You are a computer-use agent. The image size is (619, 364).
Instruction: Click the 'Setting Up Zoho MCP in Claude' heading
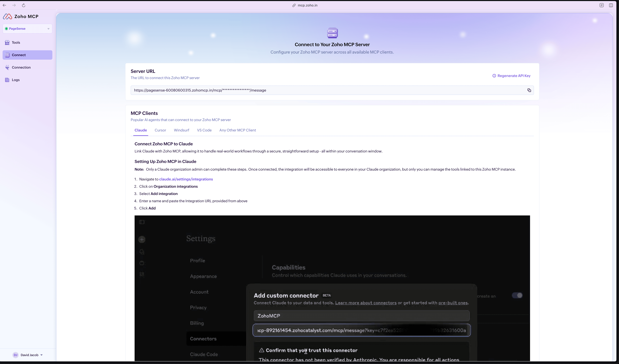(x=165, y=162)
